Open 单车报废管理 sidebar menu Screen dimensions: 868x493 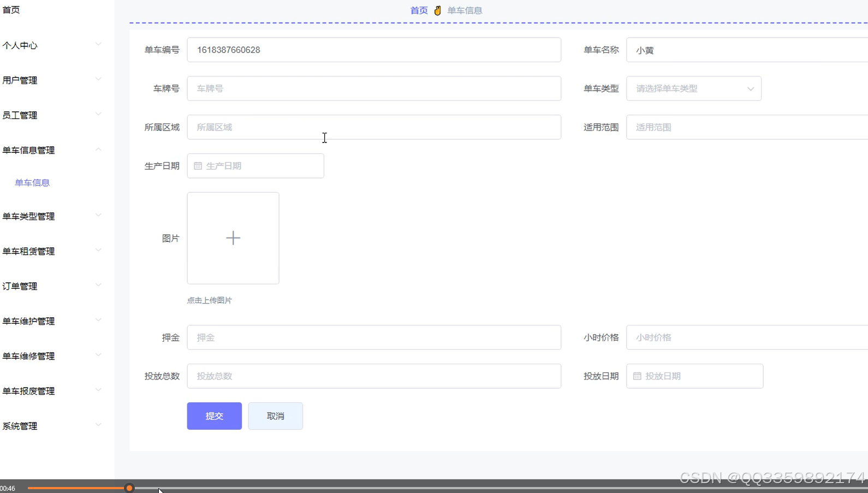(28, 391)
